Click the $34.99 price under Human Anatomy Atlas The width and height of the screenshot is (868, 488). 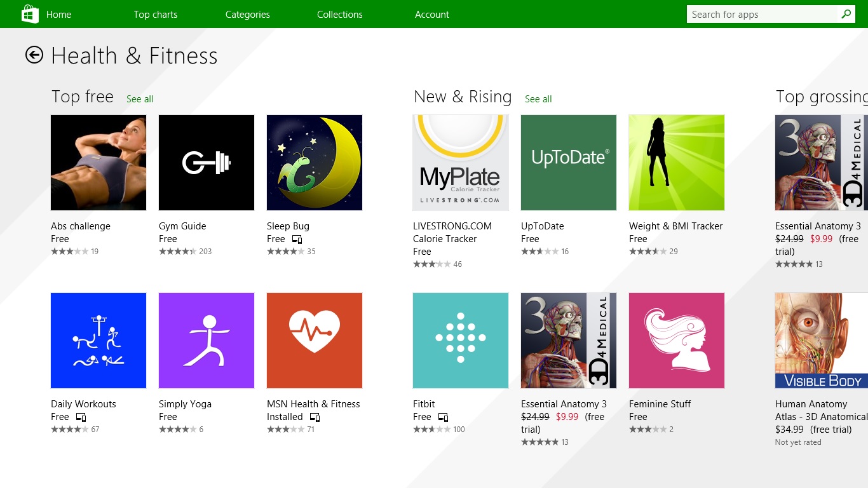pyautogui.click(x=789, y=430)
